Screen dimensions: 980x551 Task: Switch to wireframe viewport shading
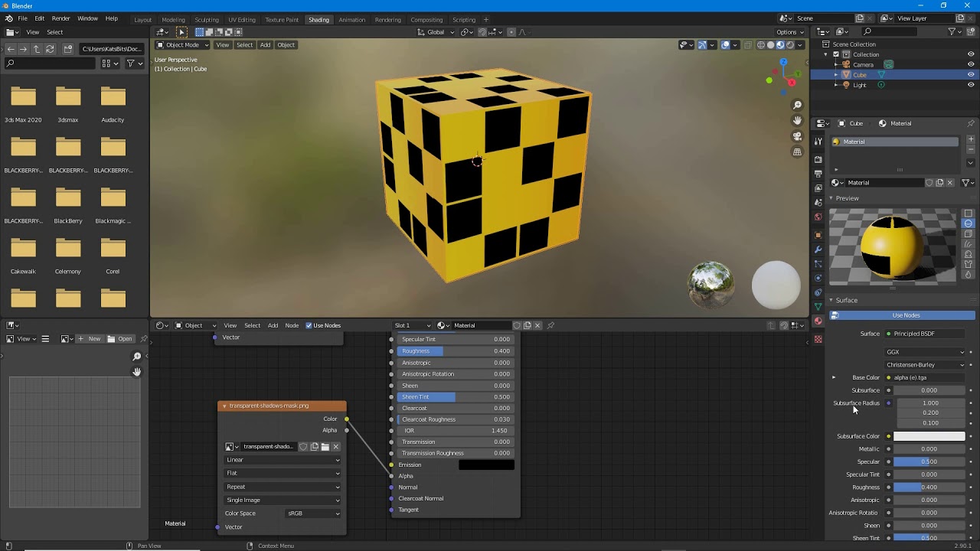(760, 45)
